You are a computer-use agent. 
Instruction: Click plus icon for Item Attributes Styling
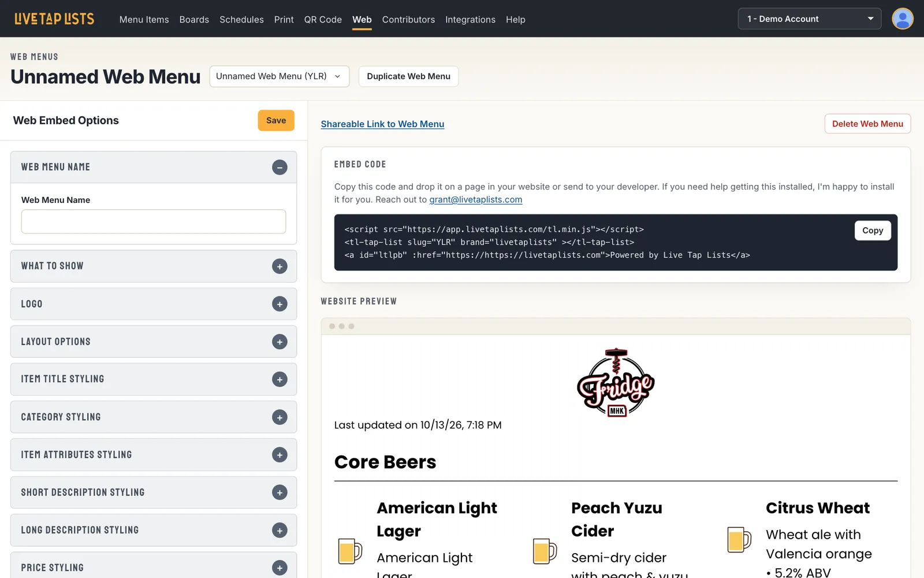coord(280,455)
